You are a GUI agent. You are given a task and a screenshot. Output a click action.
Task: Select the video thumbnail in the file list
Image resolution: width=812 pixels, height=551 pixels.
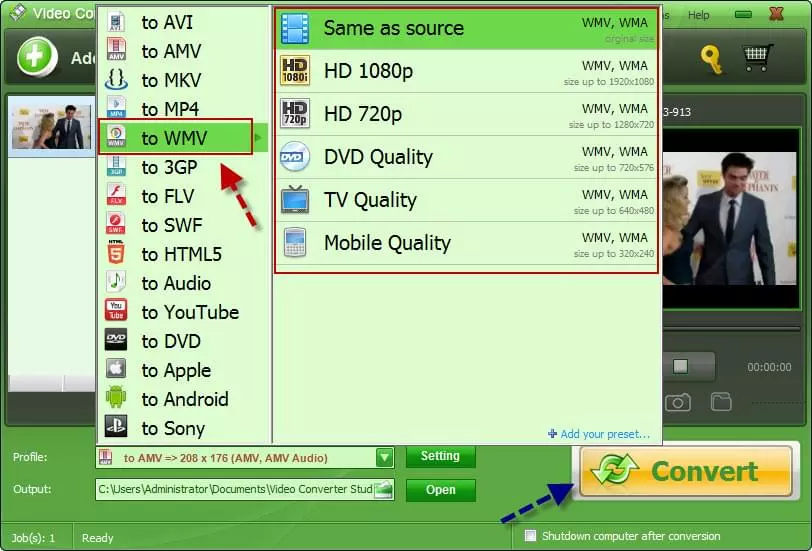point(50,127)
